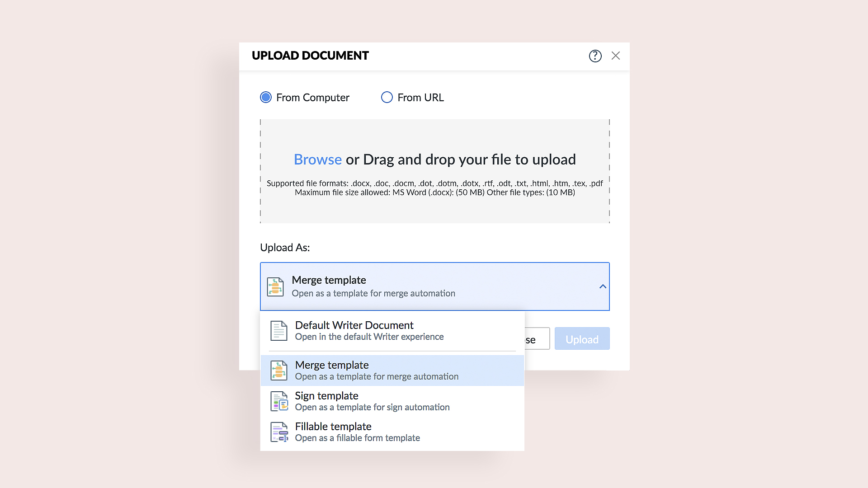Screen dimensions: 868x488
Task: Click the Default Writer Document page icon
Action: (278, 331)
